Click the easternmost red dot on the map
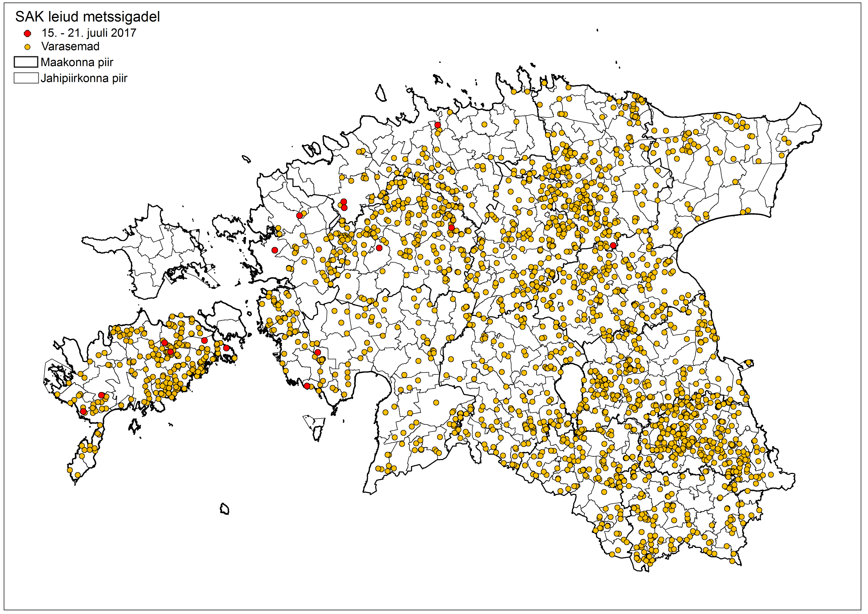 point(613,246)
